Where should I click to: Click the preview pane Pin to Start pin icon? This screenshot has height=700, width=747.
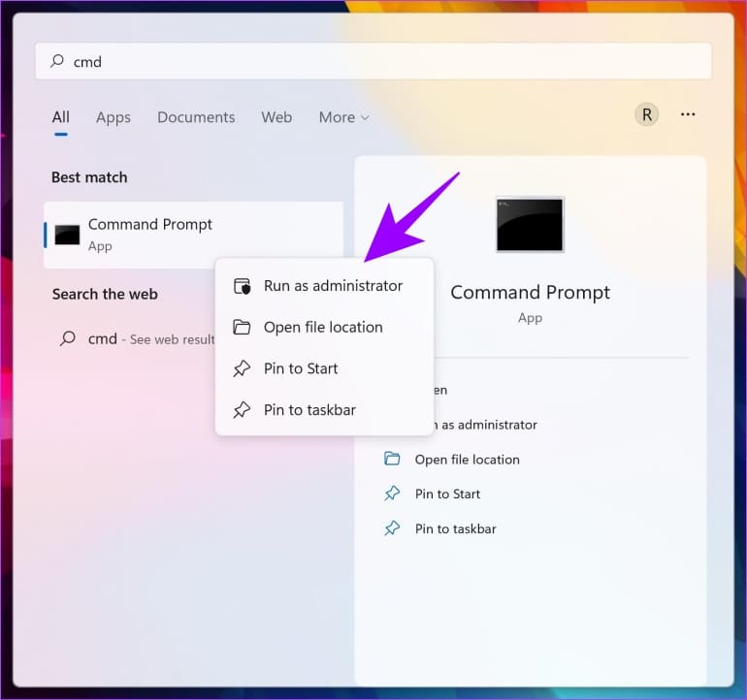point(392,493)
